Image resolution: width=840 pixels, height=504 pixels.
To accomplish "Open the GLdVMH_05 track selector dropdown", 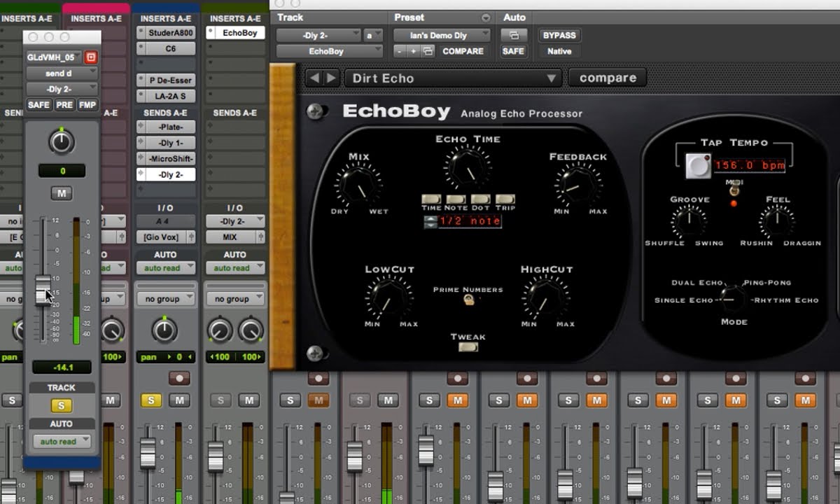I will point(54,57).
